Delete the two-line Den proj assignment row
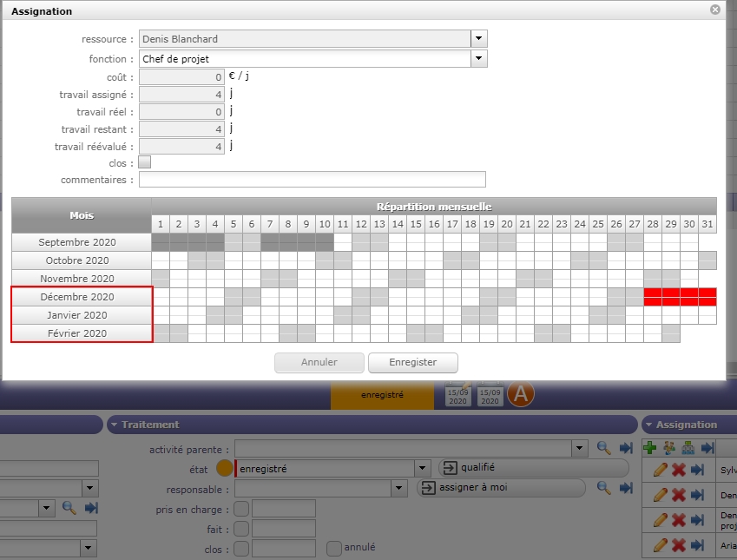Viewport: 737px width, 560px height. 679,519
